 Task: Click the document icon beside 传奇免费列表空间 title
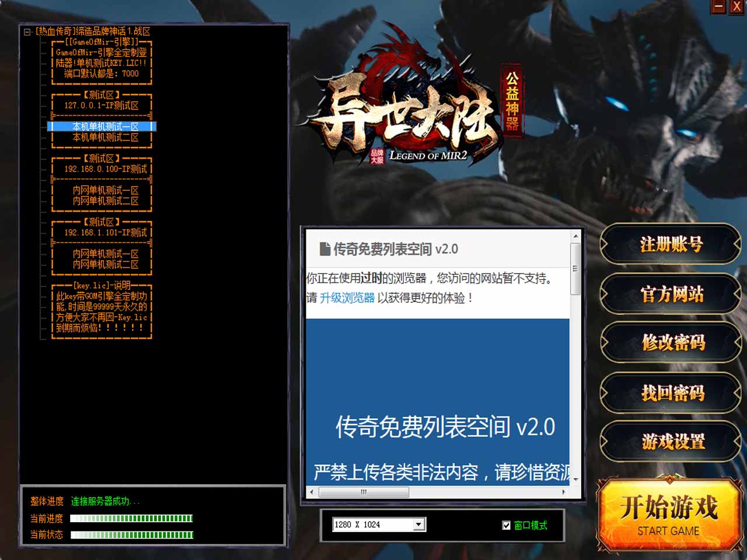pos(324,250)
